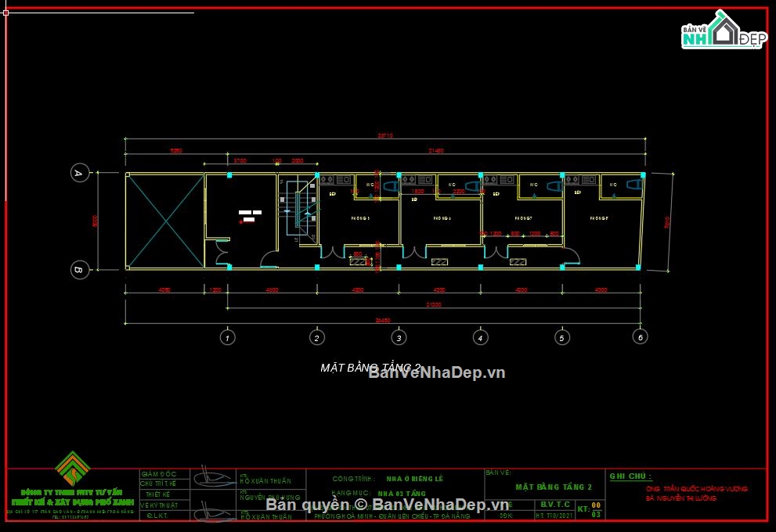Click the red MẶT BẰNG TẦNG 2 title block text
The width and height of the screenshot is (776, 532).
coord(554,487)
